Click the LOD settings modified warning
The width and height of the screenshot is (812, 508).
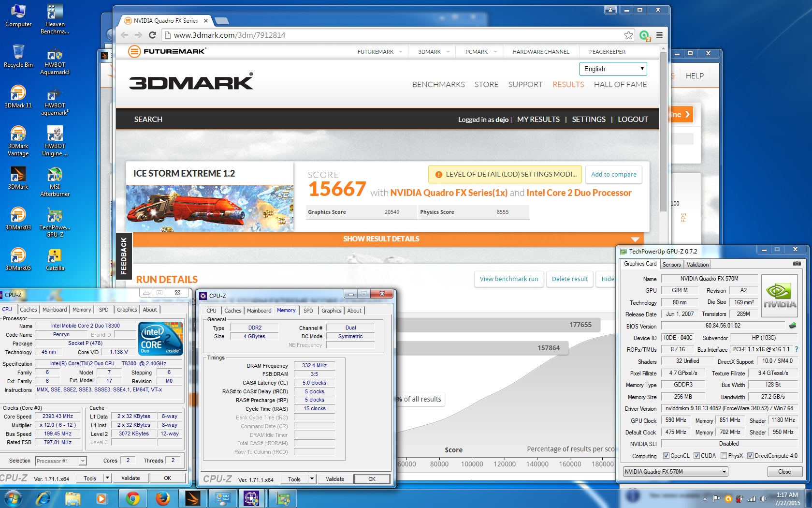pos(506,175)
